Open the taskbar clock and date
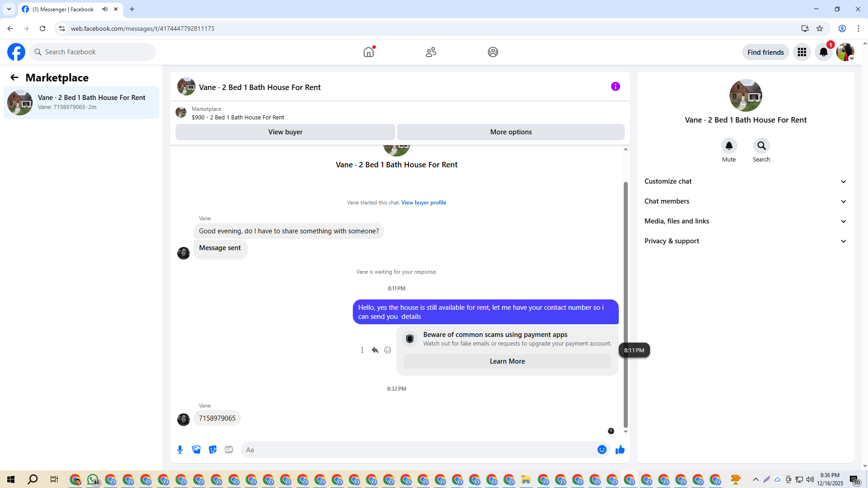This screenshot has height=488, width=868. tap(830, 479)
